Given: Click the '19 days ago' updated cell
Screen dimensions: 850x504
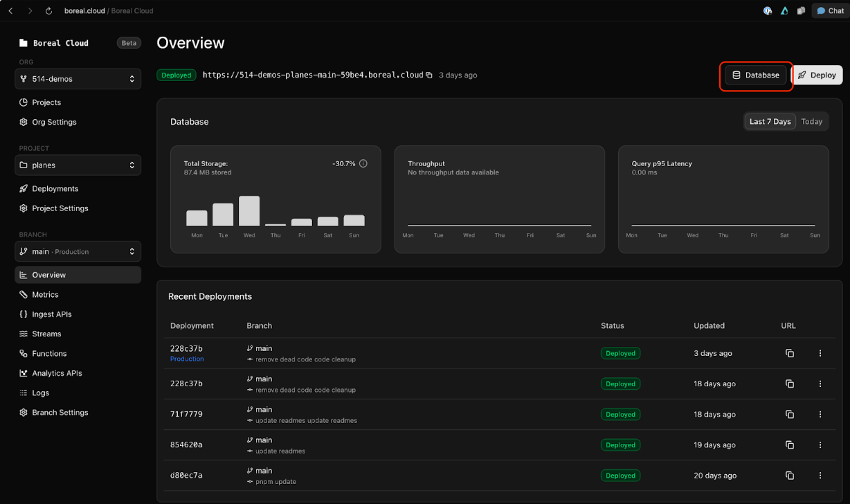Looking at the screenshot, I should [x=714, y=444].
